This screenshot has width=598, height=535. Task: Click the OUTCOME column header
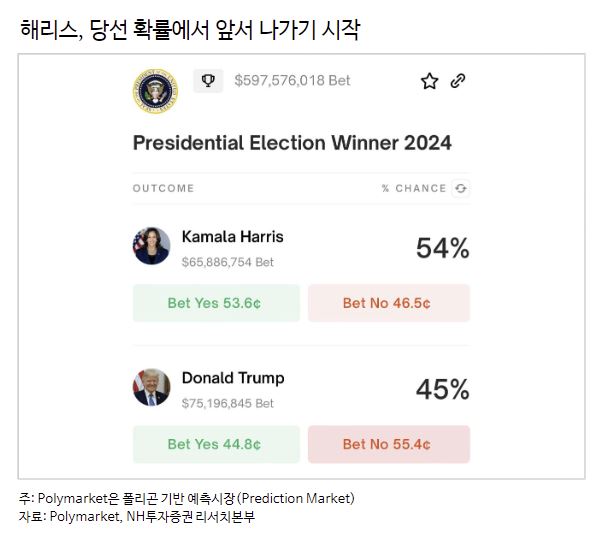click(163, 188)
